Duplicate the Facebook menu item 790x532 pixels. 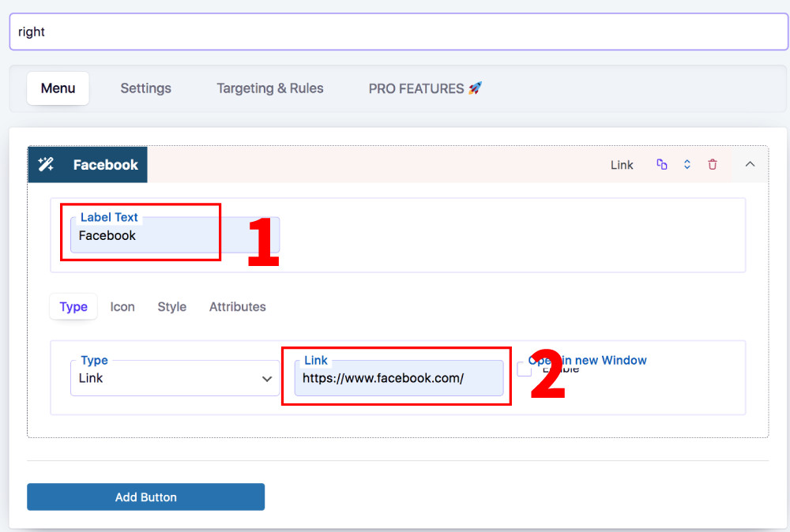(661, 164)
